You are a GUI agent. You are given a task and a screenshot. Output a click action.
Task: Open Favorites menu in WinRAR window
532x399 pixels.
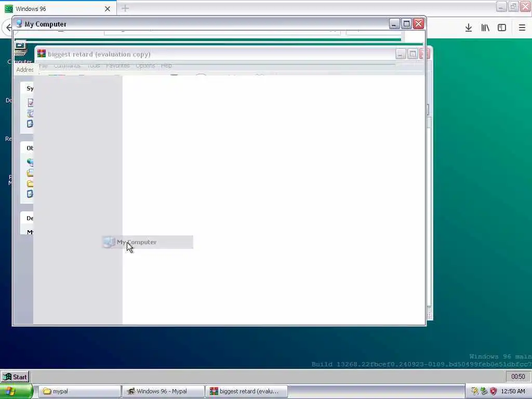pos(118,65)
